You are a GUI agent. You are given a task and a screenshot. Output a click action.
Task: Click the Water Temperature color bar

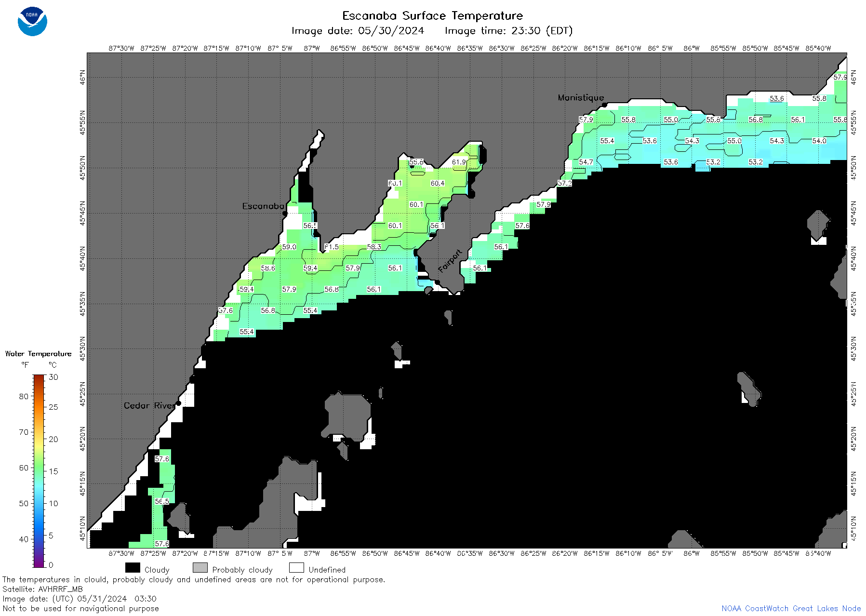(39, 471)
